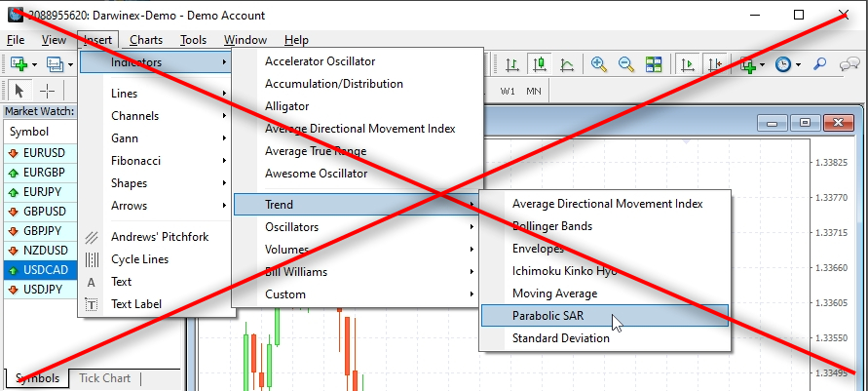Choose Standard Deviation in Trend submenu
The image size is (868, 391).
tap(605, 338)
